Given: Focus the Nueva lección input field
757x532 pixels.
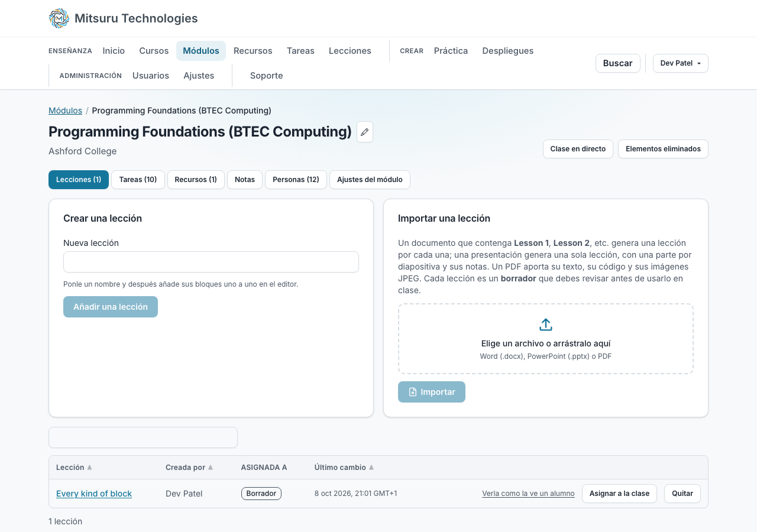Looking at the screenshot, I should 211,262.
